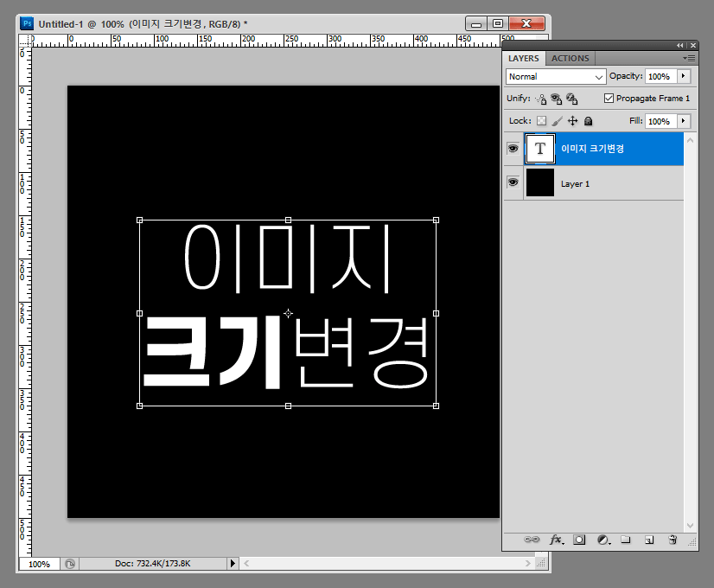Switch to the Actions tab
The width and height of the screenshot is (714, 588).
570,58
